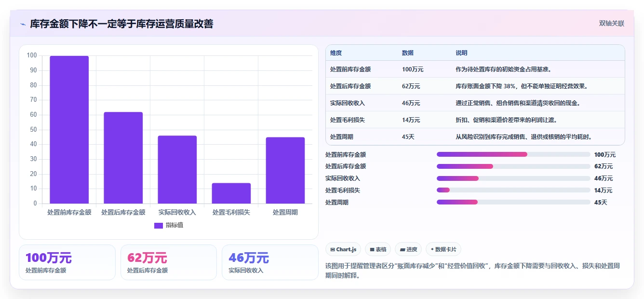Click description 折扣、促销和渠道价差带来的利润让渡
The height and width of the screenshot is (299, 644).
click(507, 120)
